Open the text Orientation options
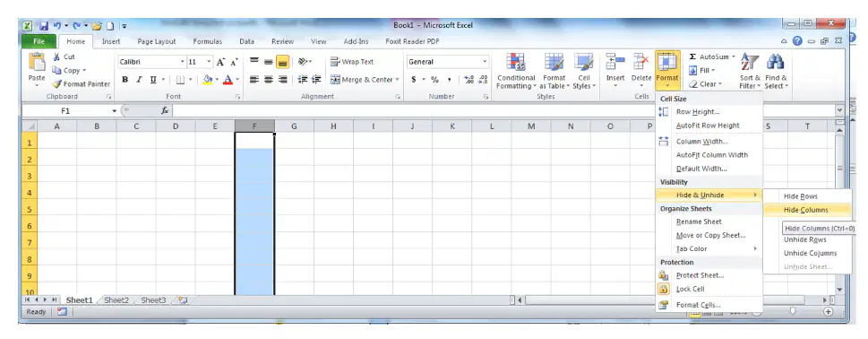Image resolution: width=868 pixels, height=339 pixels. pyautogui.click(x=305, y=62)
